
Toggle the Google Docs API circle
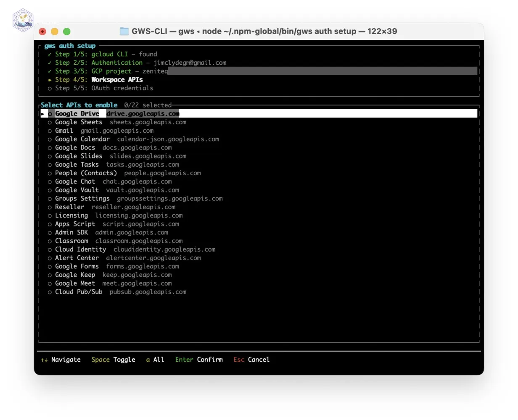[50, 147]
